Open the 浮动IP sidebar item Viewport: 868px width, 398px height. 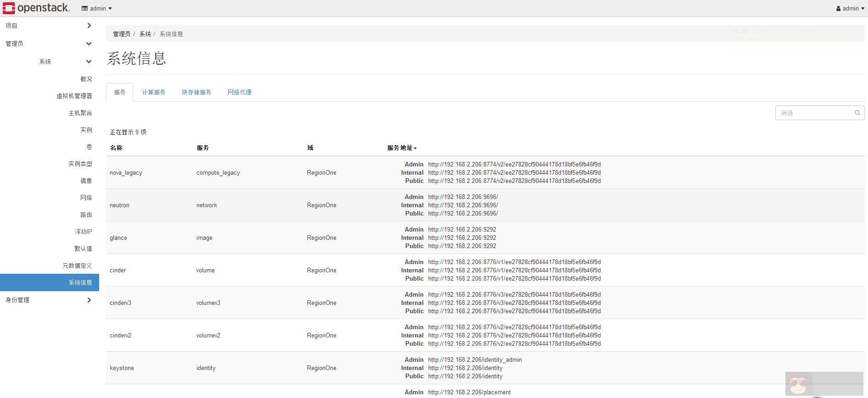(x=84, y=232)
